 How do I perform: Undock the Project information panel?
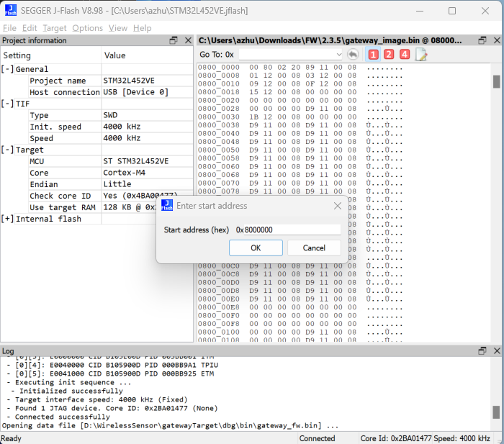(174, 40)
